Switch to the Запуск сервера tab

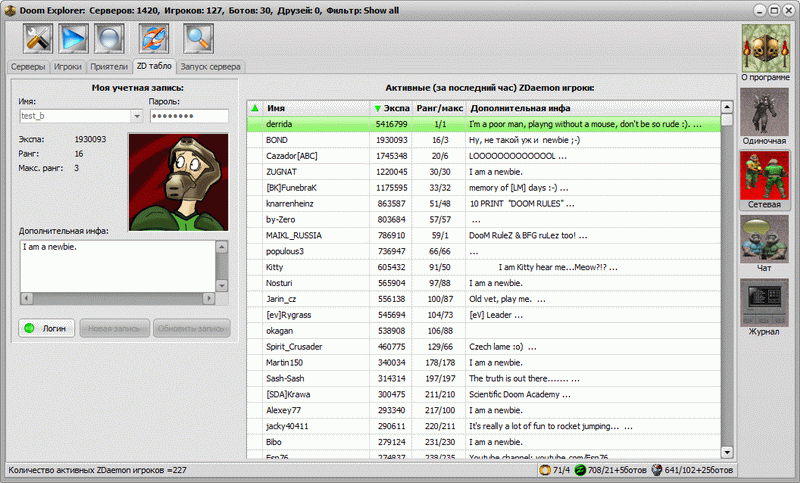click(x=211, y=67)
